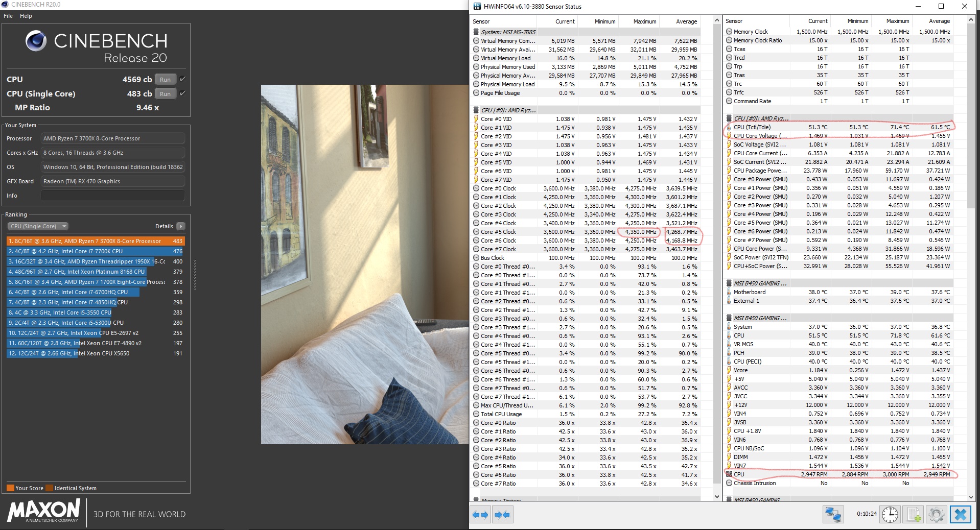This screenshot has width=980, height=530.
Task: Click the Processor field AMD Ryzen 7 3700X
Action: point(112,138)
